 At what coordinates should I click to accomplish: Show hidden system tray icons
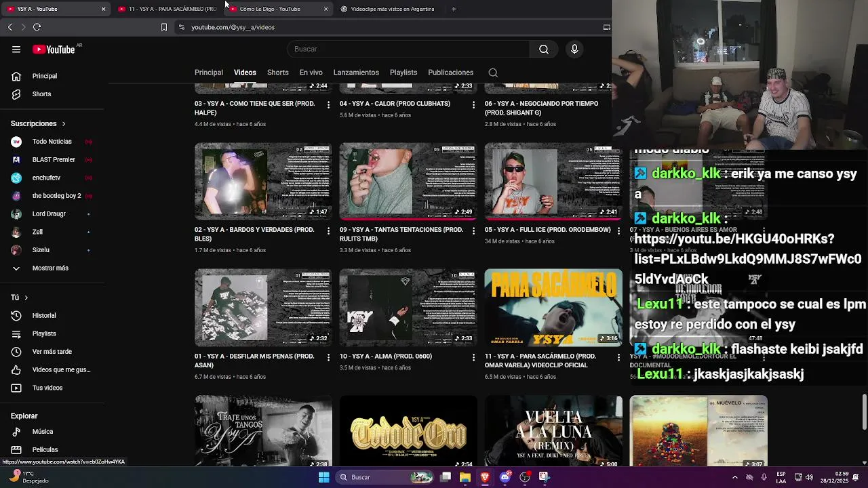pyautogui.click(x=734, y=477)
